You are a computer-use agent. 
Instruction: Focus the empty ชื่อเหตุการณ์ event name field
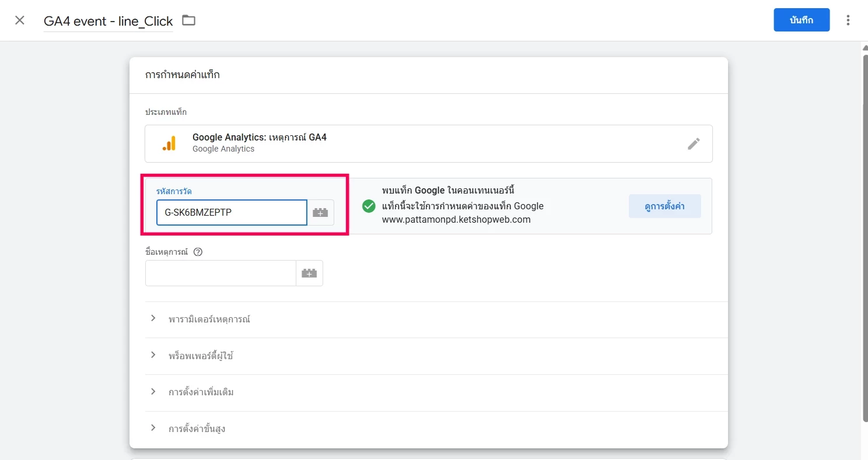(220, 273)
